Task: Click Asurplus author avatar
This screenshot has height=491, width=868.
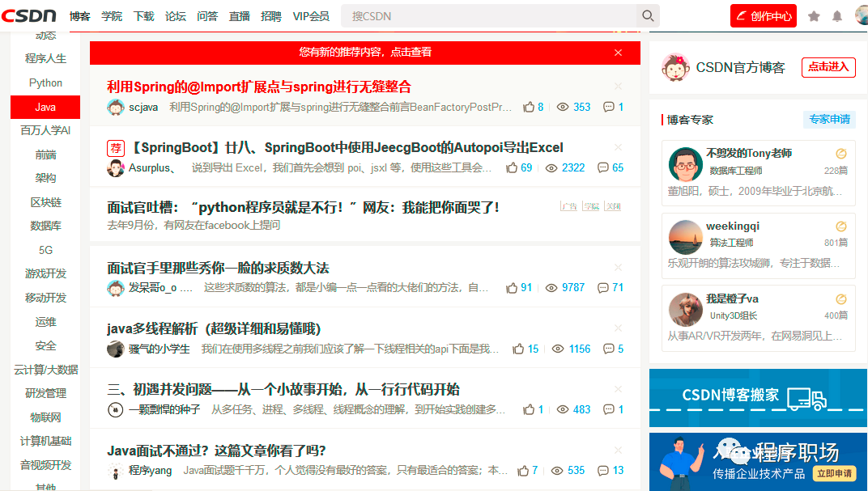Action: [116, 168]
